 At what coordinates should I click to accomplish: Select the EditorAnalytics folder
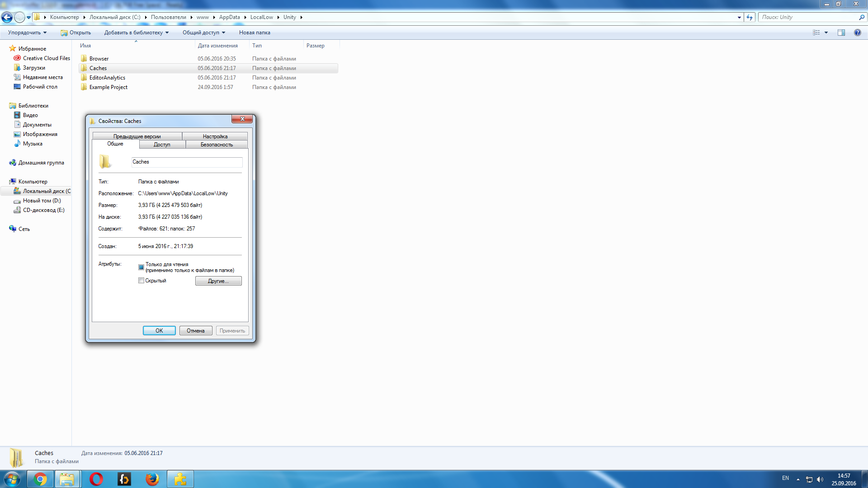pyautogui.click(x=107, y=77)
